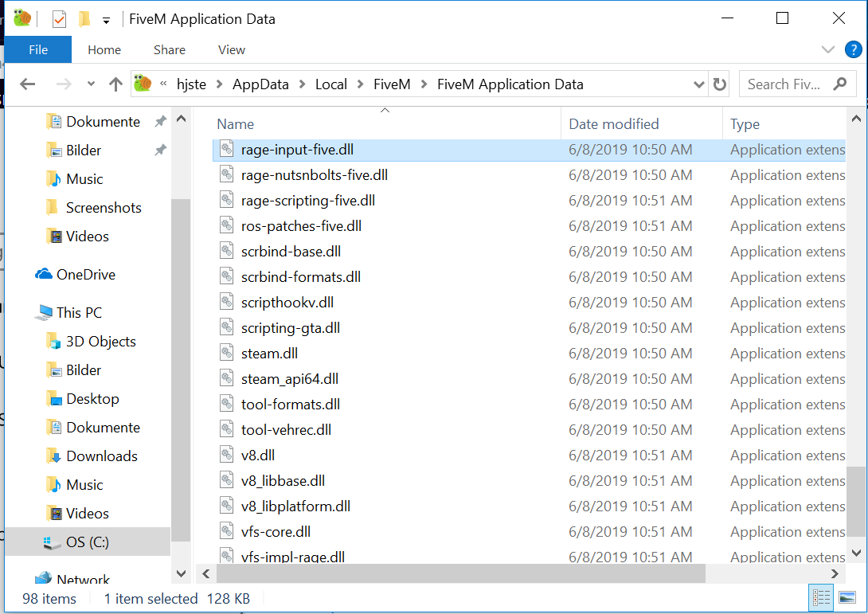This screenshot has height=614, width=868.
Task: Click the New folder quick access icon
Action: point(84,19)
